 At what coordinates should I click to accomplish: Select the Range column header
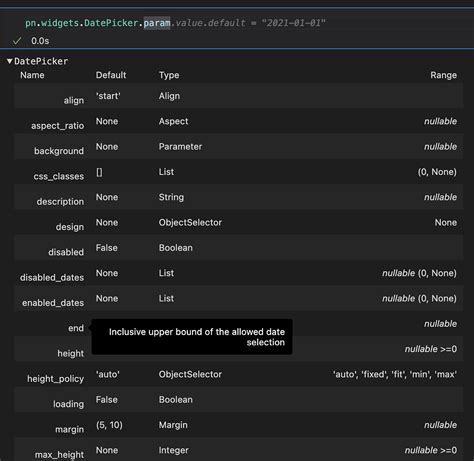443,75
